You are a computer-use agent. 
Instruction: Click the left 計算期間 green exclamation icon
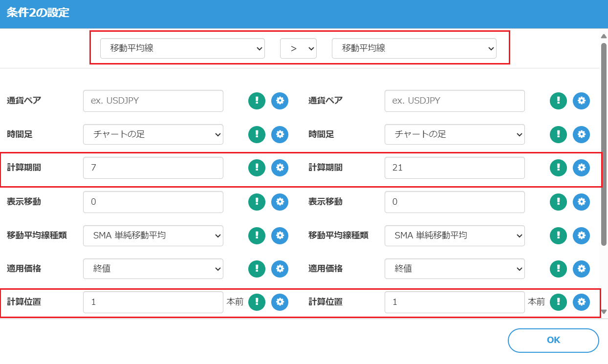pos(257,168)
